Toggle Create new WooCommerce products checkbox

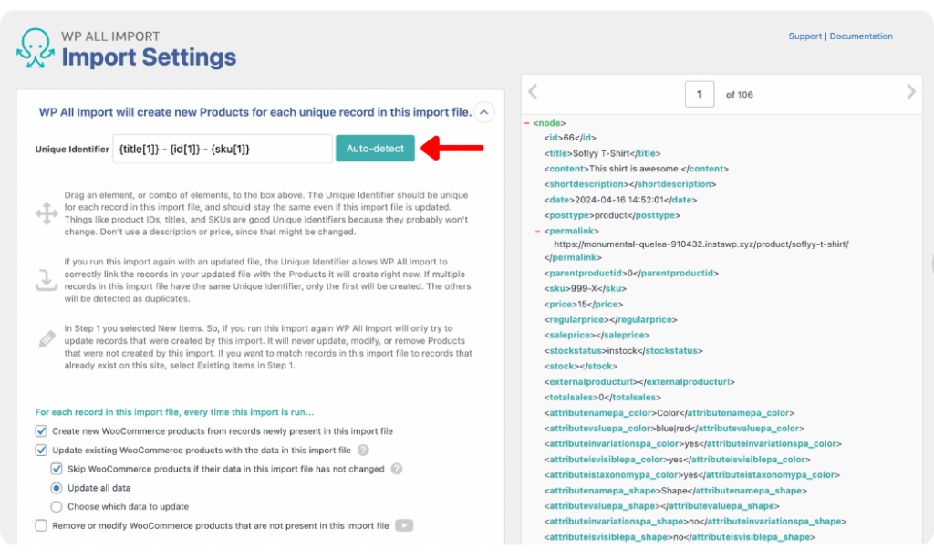[x=41, y=430]
